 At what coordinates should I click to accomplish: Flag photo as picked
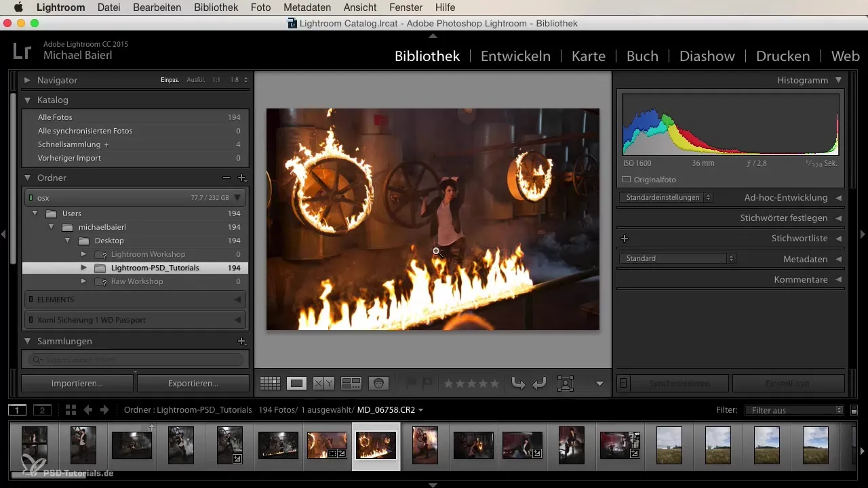(411, 384)
